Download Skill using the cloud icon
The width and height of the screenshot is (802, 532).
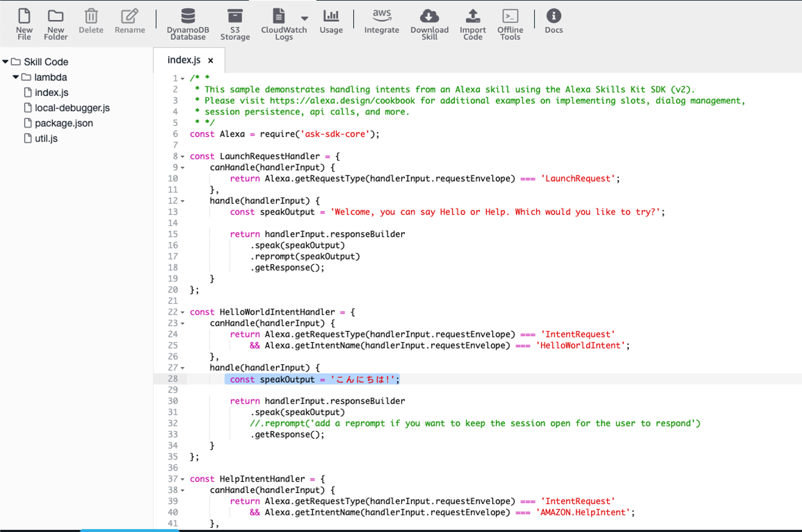pos(429,16)
